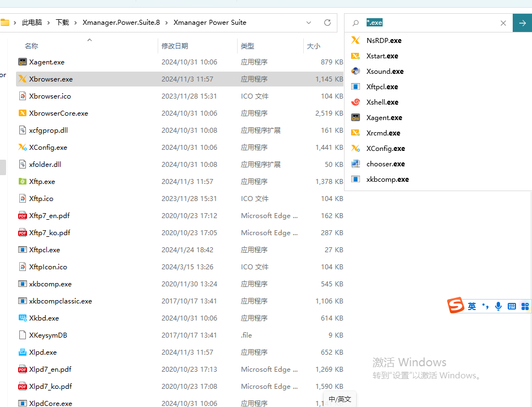Select the XbrowserCore.exe orange icon
This screenshot has width=532, height=407.
(23, 113)
